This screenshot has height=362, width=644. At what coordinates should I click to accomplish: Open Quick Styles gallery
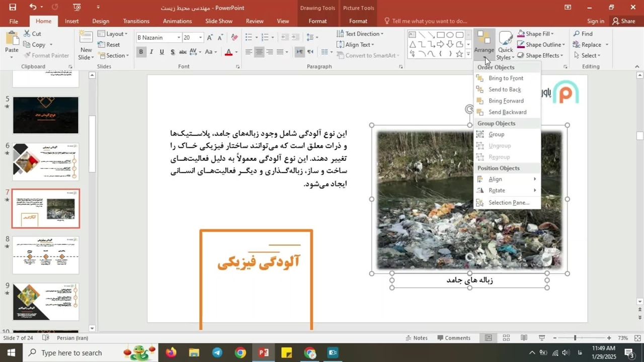pos(506,45)
